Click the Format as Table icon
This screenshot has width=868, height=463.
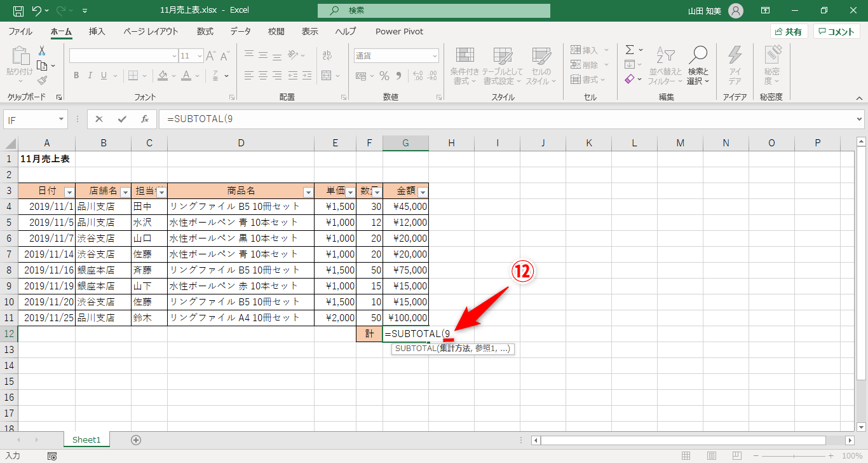503,55
